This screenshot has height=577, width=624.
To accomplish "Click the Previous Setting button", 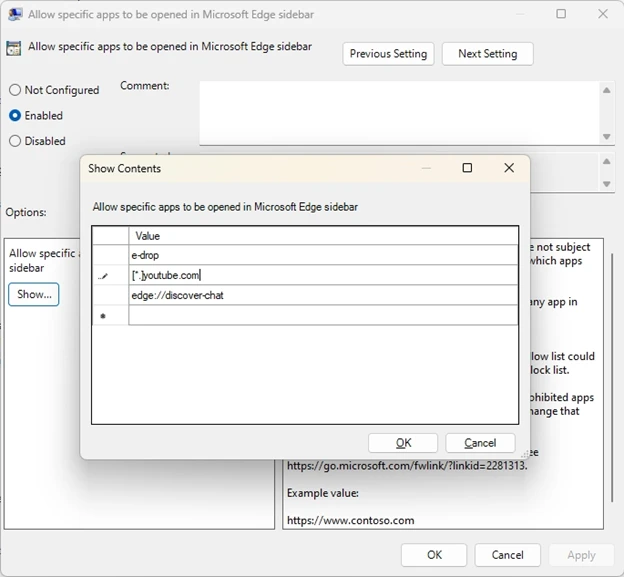I will [x=388, y=54].
